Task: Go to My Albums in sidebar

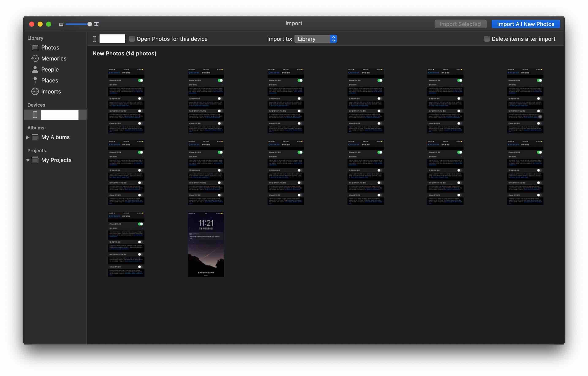Action: click(x=55, y=137)
